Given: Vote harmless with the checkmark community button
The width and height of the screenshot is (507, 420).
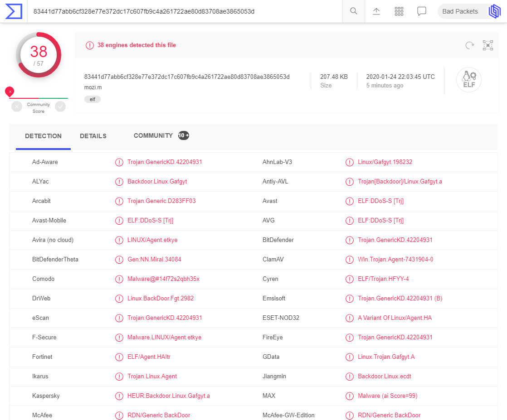Looking at the screenshot, I should click(60, 106).
